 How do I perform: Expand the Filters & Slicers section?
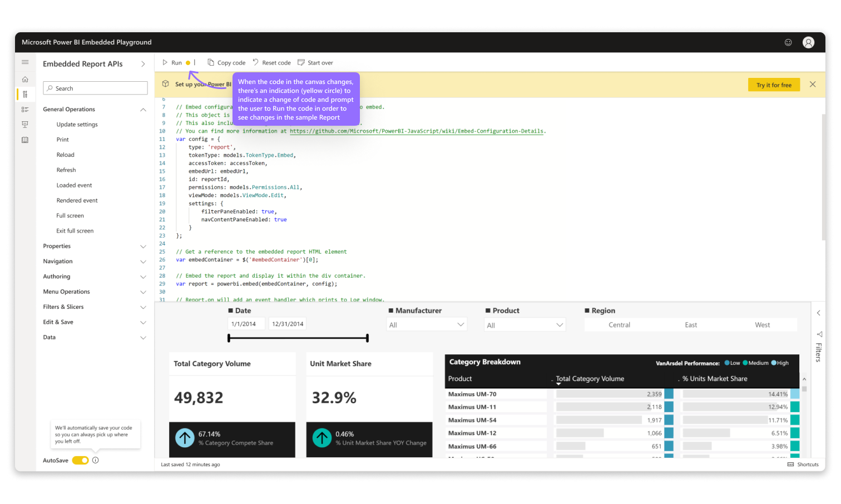click(x=143, y=307)
